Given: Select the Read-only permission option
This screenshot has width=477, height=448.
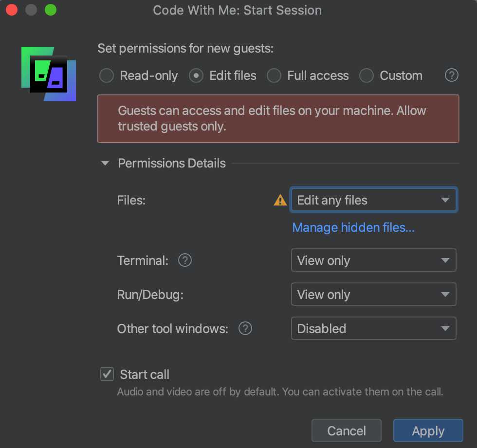Looking at the screenshot, I should (x=107, y=76).
